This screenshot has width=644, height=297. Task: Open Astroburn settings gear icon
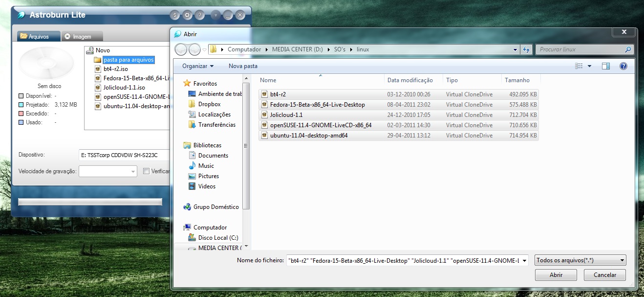(x=187, y=15)
